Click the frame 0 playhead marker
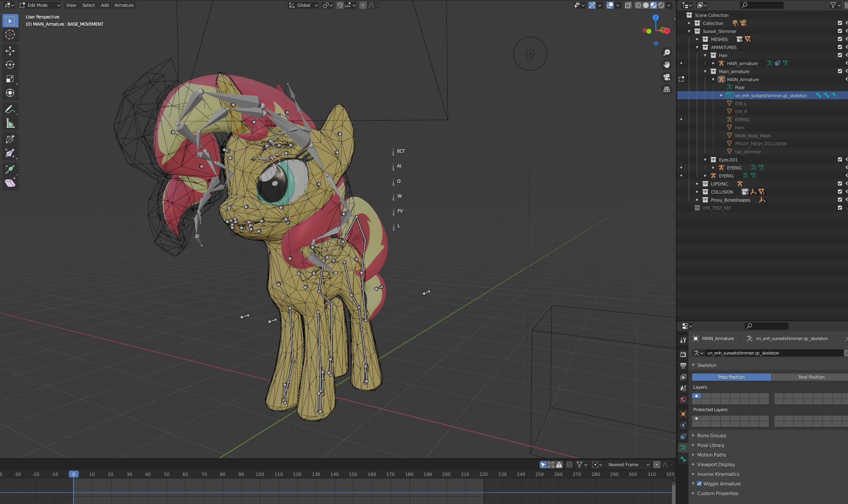 [x=74, y=474]
